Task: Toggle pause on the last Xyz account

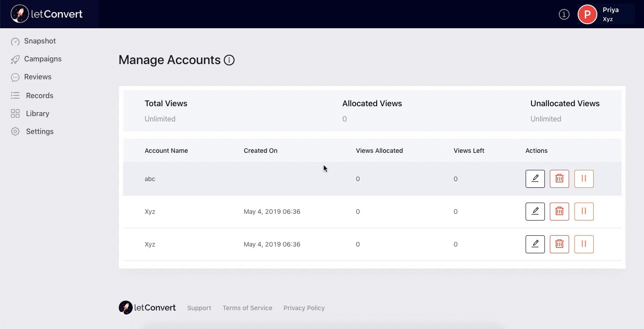Action: (583, 244)
